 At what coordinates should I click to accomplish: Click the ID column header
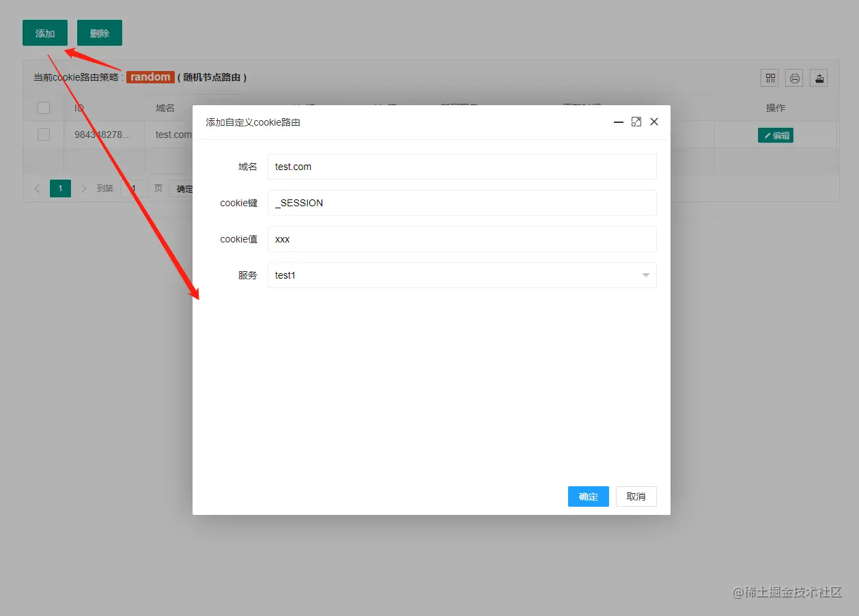79,108
